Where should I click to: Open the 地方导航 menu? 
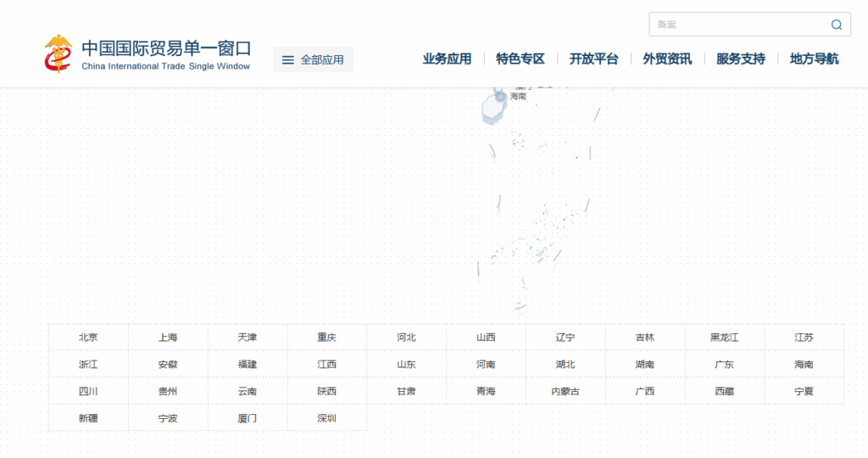tap(814, 59)
